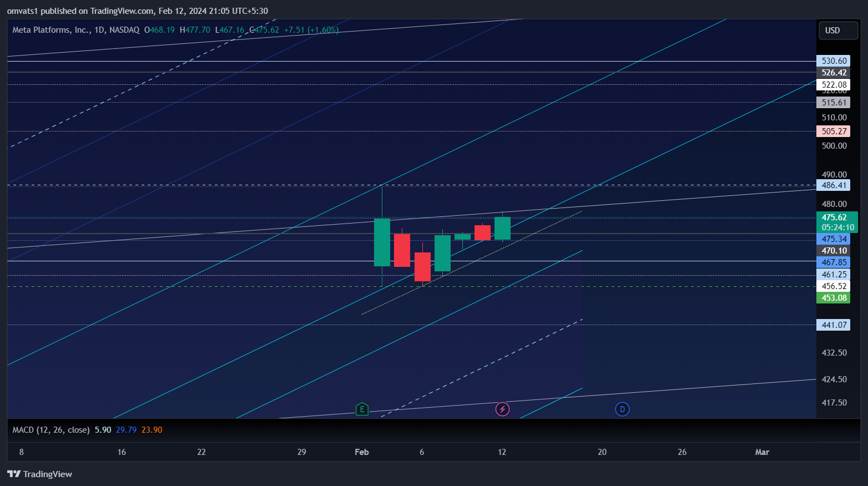
Task: Click the 456.52 price label
Action: click(834, 286)
